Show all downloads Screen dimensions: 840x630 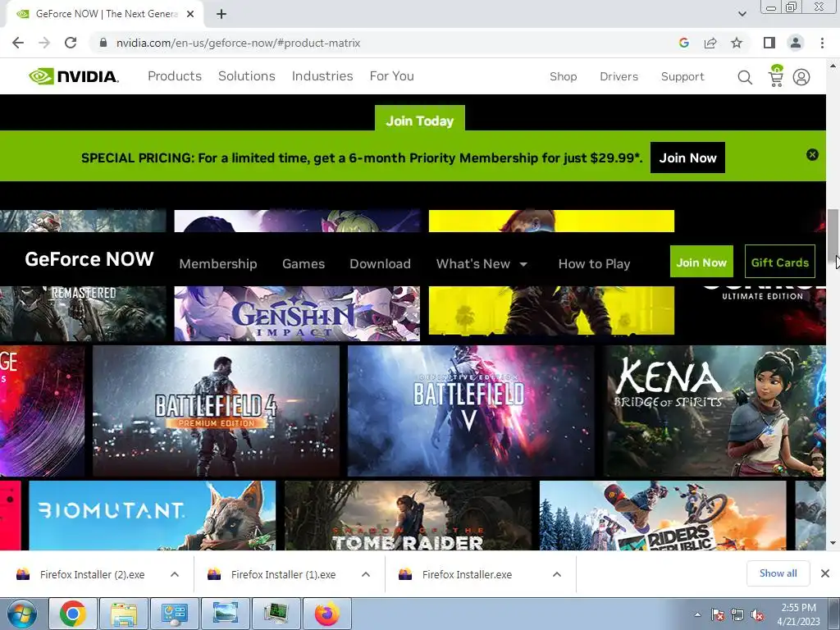[x=778, y=573]
